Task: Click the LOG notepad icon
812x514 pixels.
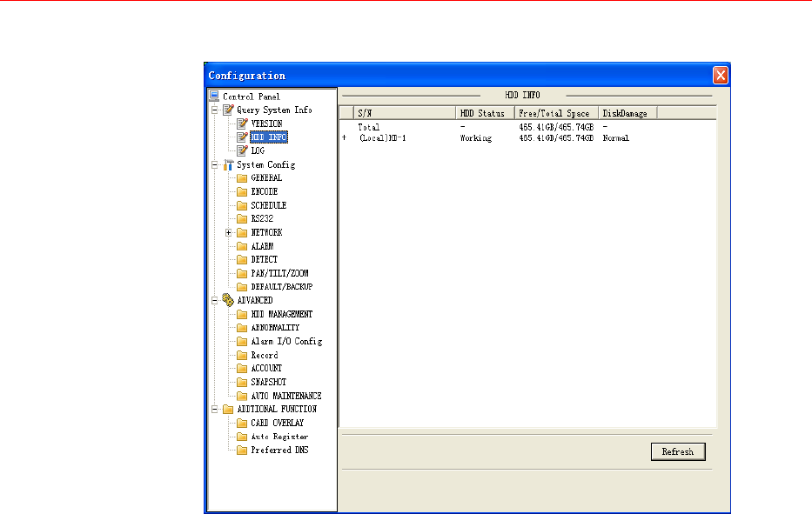Action: pos(242,150)
